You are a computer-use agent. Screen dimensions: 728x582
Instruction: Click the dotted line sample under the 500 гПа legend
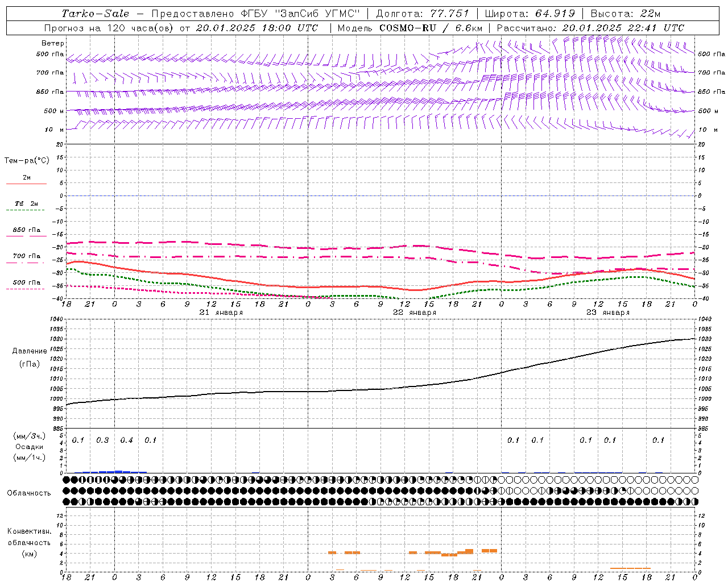(x=25, y=289)
